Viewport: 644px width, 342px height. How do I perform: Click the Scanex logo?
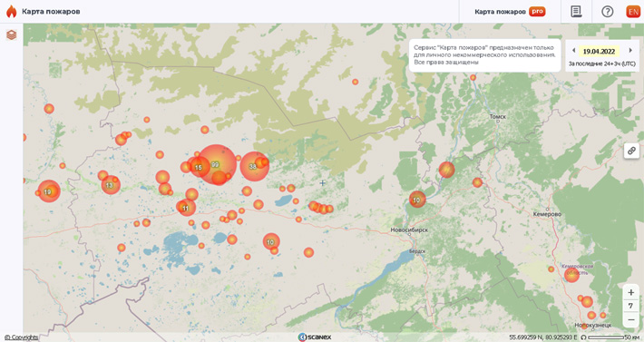tap(315, 337)
